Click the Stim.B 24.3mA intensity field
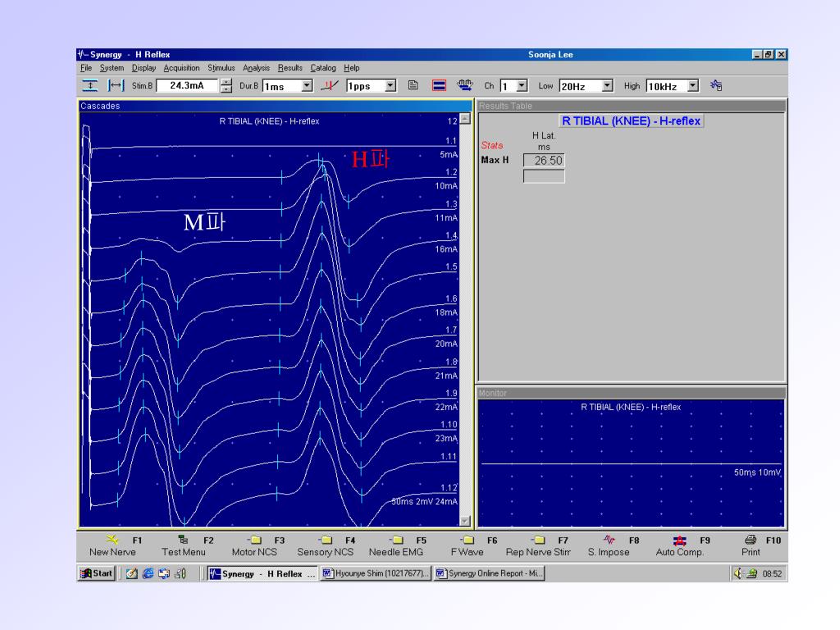The image size is (840, 630). pyautogui.click(x=187, y=85)
